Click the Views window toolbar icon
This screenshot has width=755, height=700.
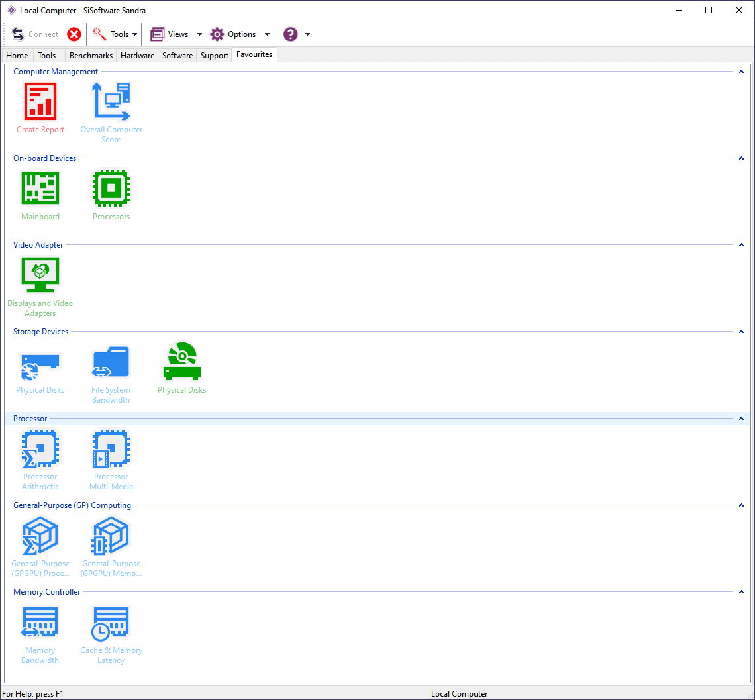(x=158, y=34)
